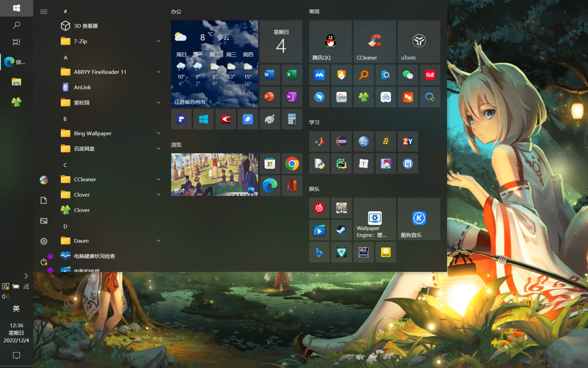This screenshot has height=368, width=588.
Task: Expand the CCleaner folder in app list
Action: click(x=111, y=179)
